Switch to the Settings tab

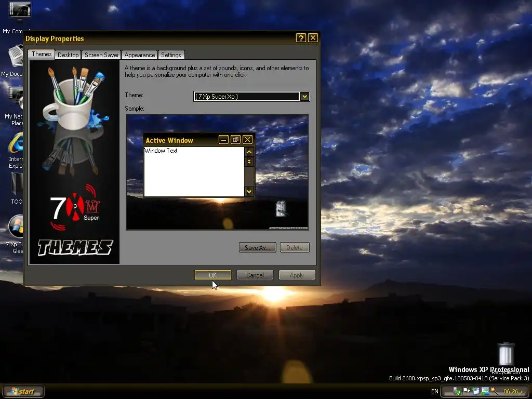(171, 55)
